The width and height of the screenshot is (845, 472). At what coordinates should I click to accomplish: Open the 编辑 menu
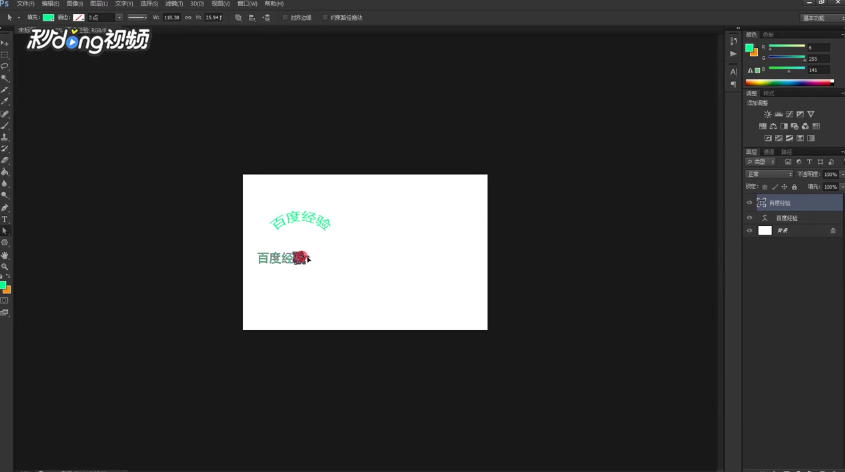[x=50, y=4]
